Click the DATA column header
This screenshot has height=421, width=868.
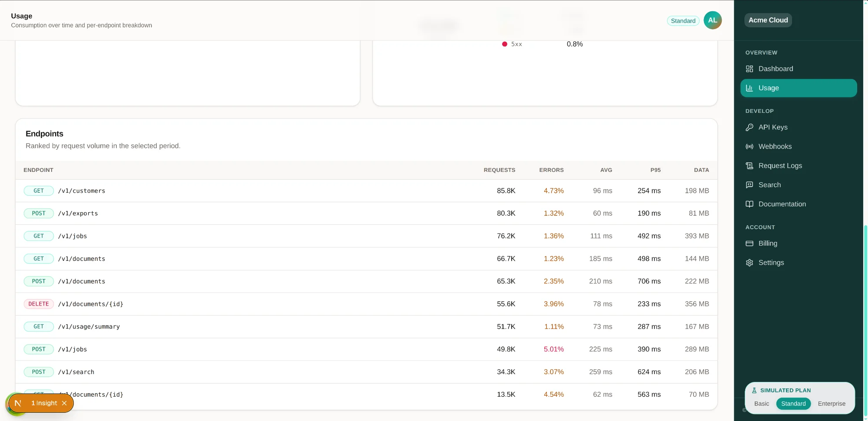point(701,170)
